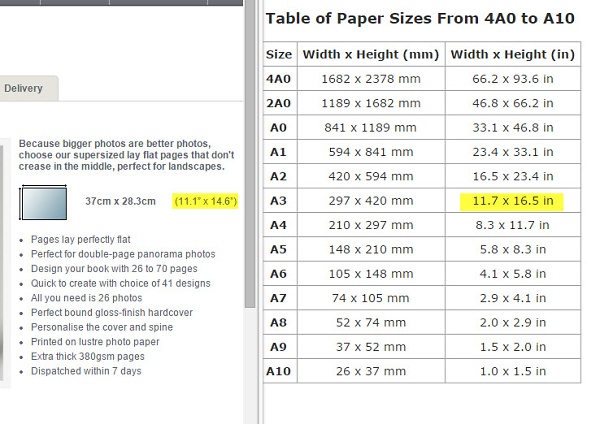The width and height of the screenshot is (600, 424).
Task: Select the highlighted 11.1" x 14.6" size text
Action: 205,201
